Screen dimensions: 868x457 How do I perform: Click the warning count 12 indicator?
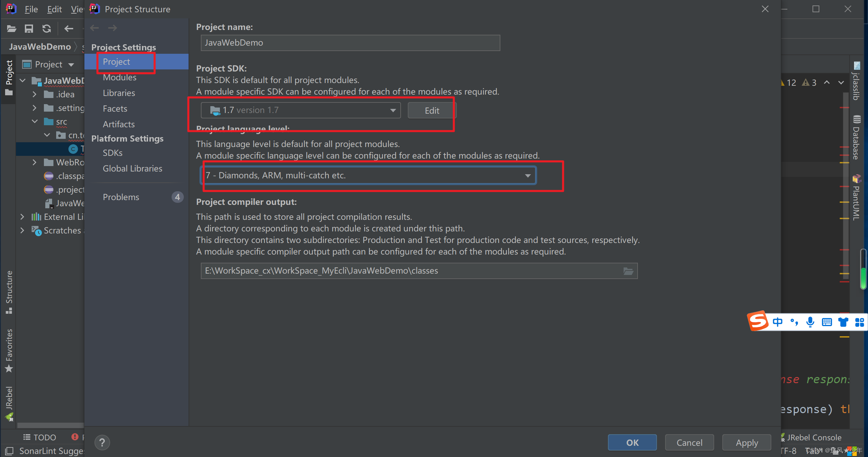click(789, 82)
